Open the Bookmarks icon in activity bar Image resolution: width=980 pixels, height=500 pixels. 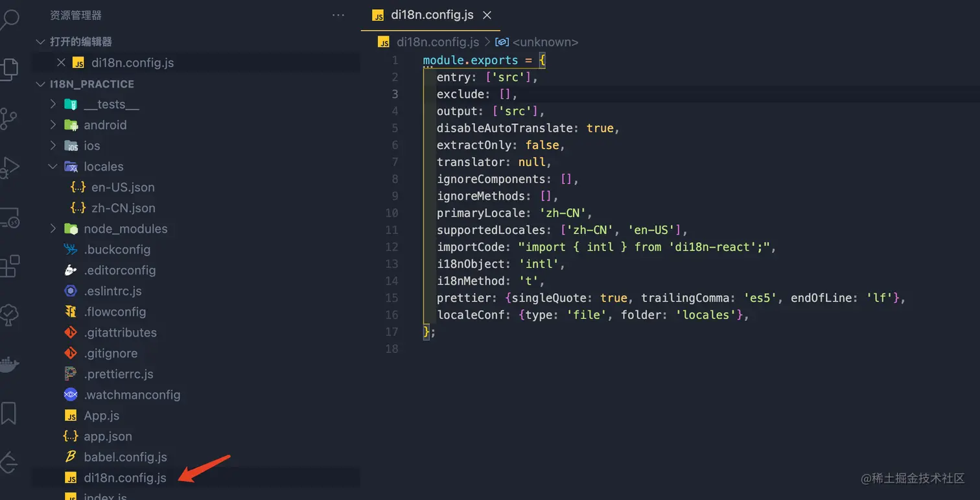click(x=8, y=413)
